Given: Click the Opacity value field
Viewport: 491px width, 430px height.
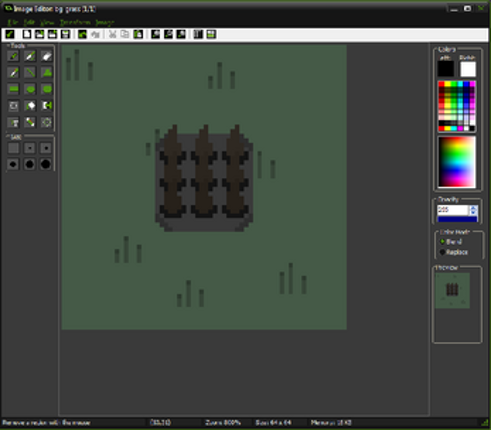Looking at the screenshot, I should coord(453,210).
